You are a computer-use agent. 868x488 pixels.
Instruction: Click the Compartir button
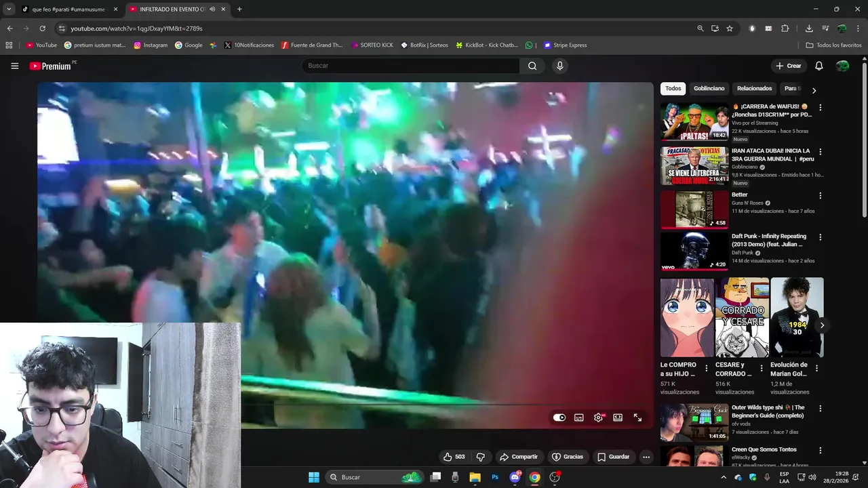pyautogui.click(x=518, y=457)
